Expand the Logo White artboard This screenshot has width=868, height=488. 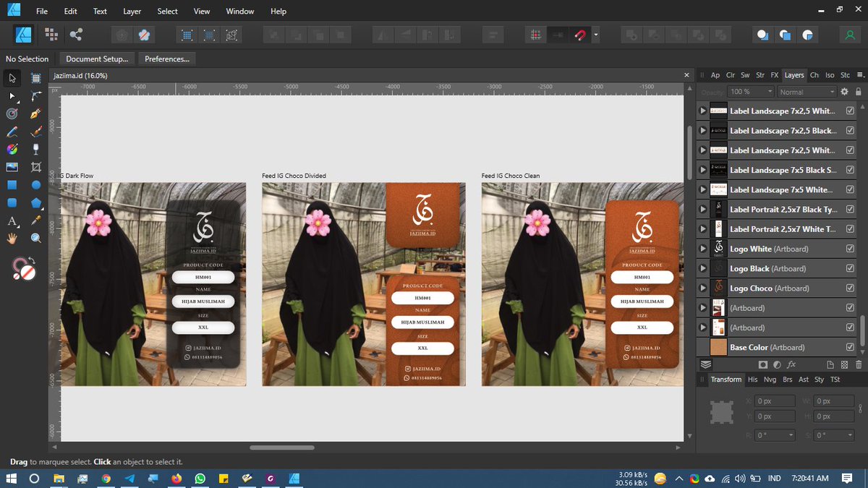pos(702,249)
